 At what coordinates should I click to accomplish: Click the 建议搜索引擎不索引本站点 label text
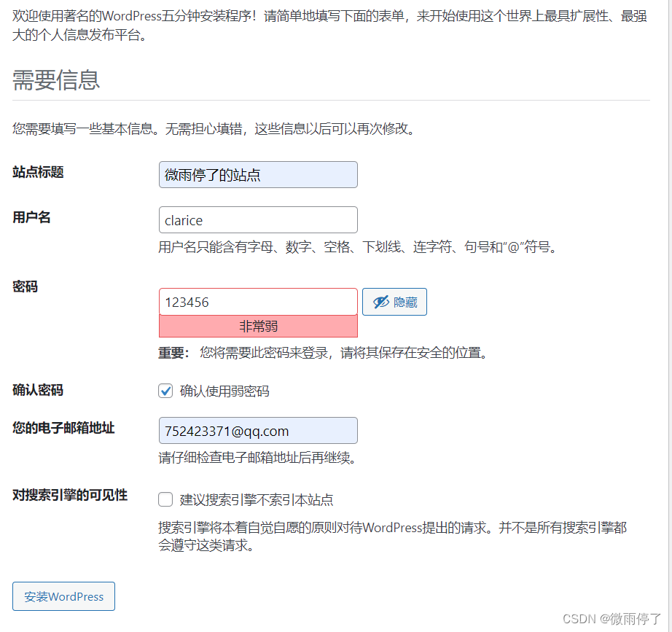[x=257, y=500]
